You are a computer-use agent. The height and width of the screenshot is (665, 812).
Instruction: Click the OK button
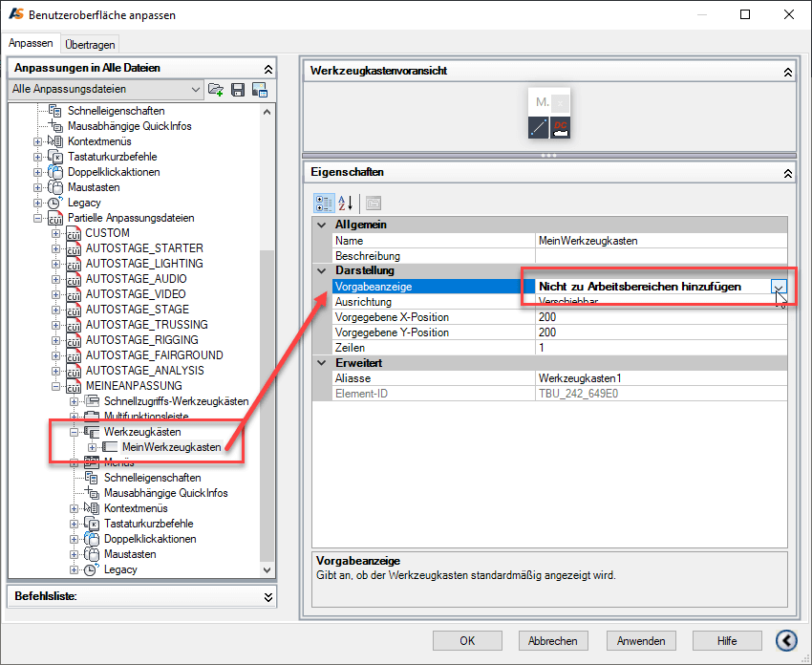[x=467, y=641]
